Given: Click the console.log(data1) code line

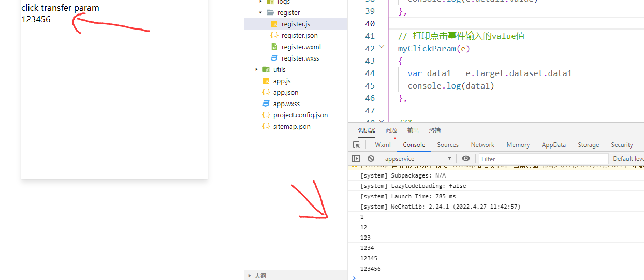Looking at the screenshot, I should (x=451, y=86).
